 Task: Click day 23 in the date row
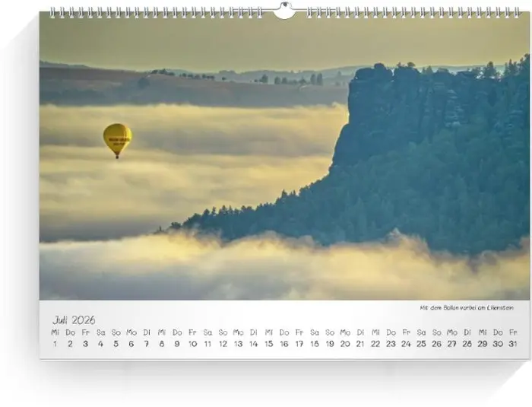point(391,344)
